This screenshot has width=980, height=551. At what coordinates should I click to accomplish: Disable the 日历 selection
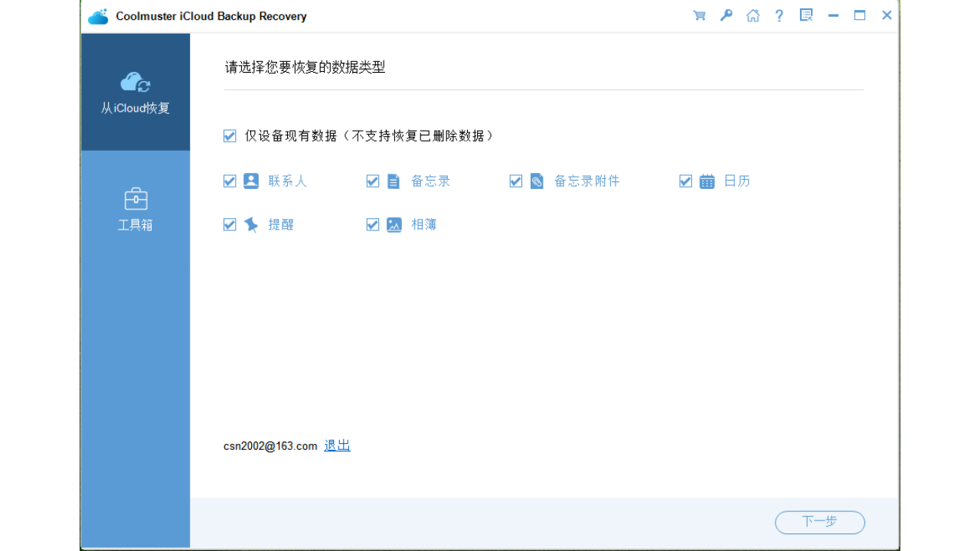686,181
